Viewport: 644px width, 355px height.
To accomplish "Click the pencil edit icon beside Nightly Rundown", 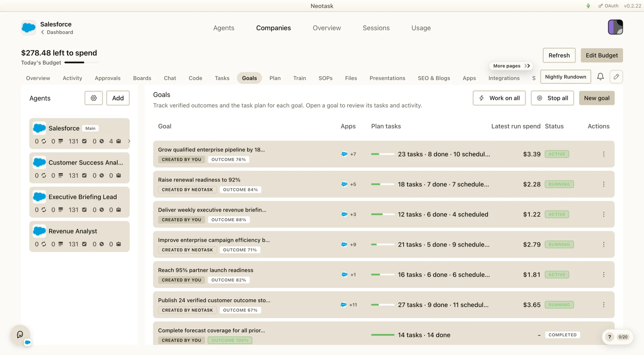I will click(616, 77).
